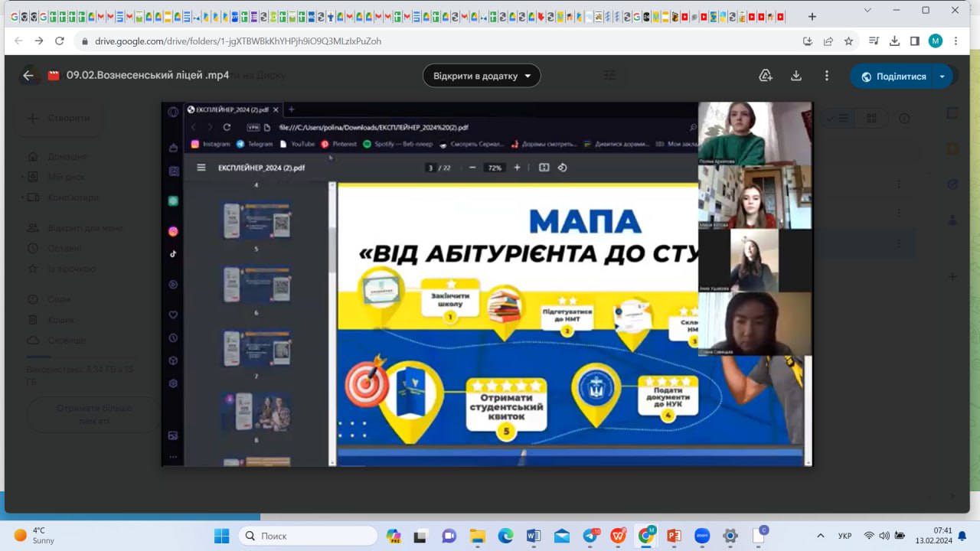Image resolution: width=980 pixels, height=551 pixels.
Task: Toggle the Chrome side panel
Action: coord(914,41)
